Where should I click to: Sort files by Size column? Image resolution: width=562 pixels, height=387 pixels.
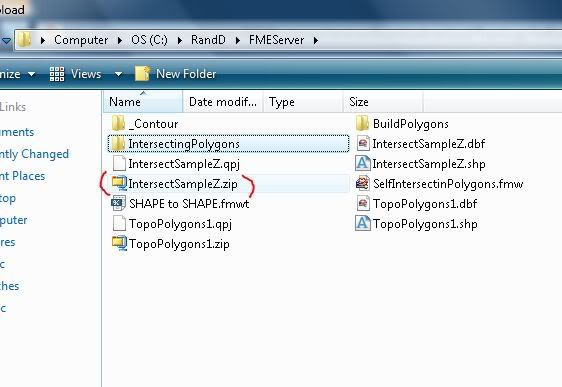[x=383, y=102]
